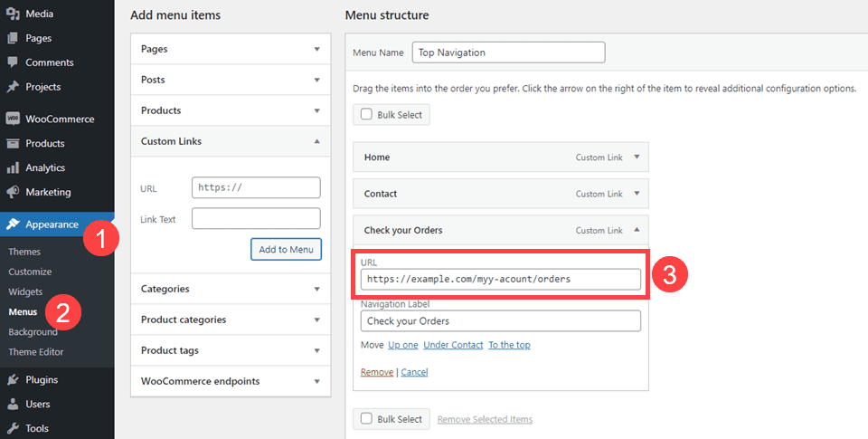Click the To the top link
The image size is (868, 439).
(509, 345)
